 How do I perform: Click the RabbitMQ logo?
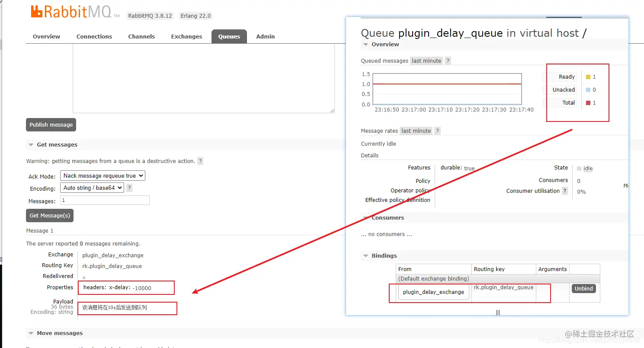click(x=75, y=12)
